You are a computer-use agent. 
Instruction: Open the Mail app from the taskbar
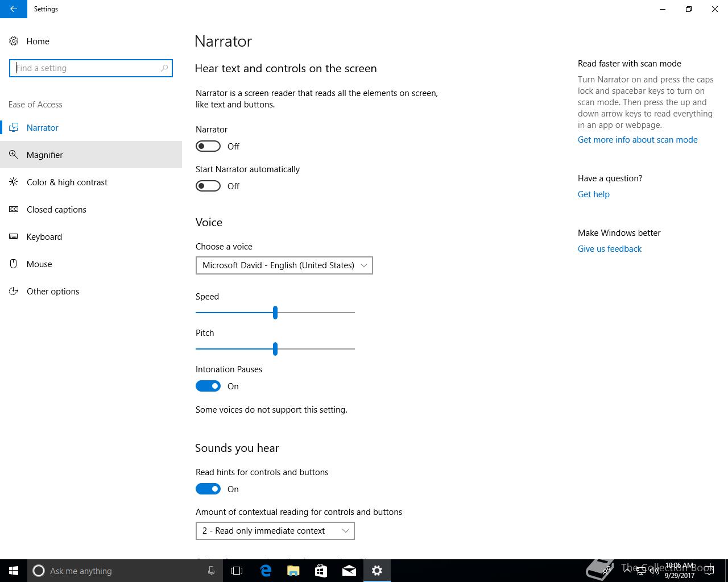[x=349, y=571]
